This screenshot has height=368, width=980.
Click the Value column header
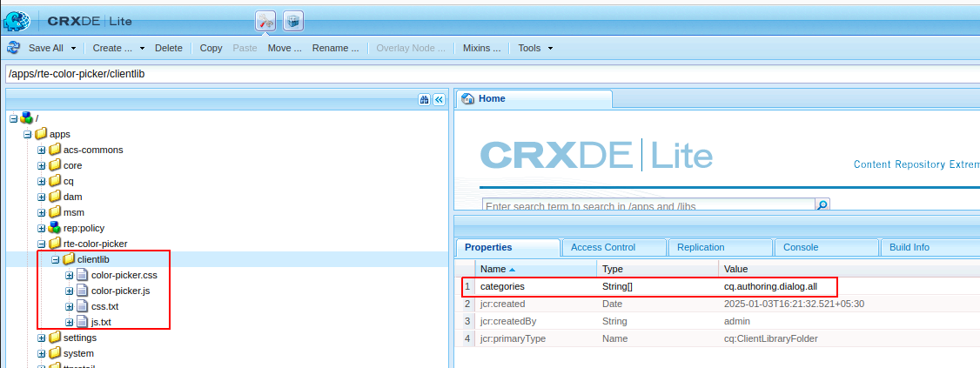(849, 270)
